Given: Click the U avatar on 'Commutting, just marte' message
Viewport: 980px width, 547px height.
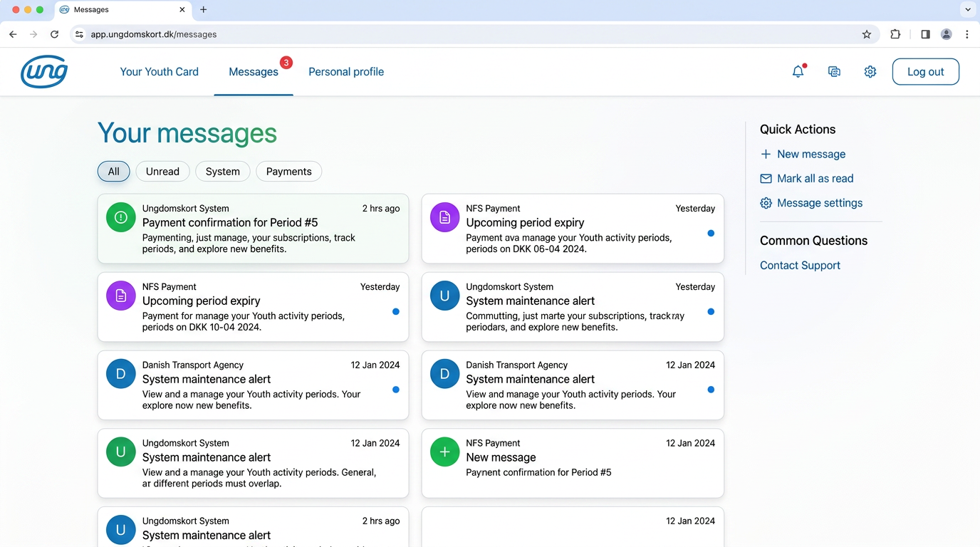Looking at the screenshot, I should point(445,296).
